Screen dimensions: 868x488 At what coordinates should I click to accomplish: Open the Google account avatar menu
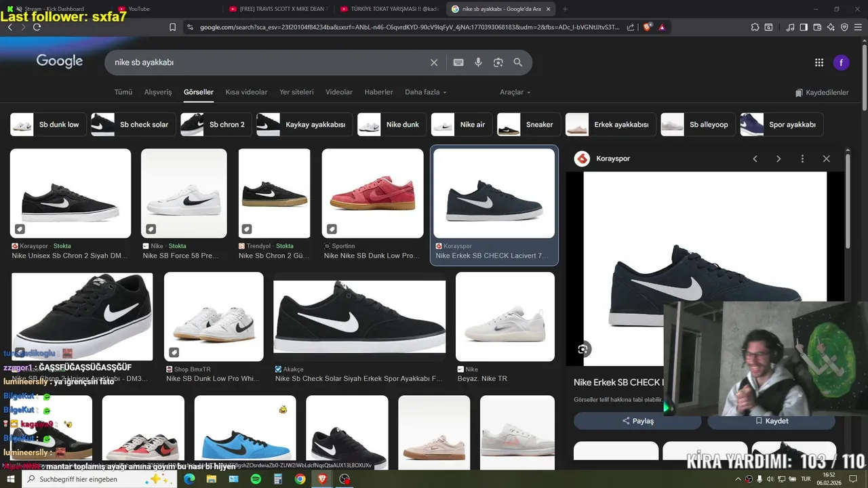click(841, 62)
